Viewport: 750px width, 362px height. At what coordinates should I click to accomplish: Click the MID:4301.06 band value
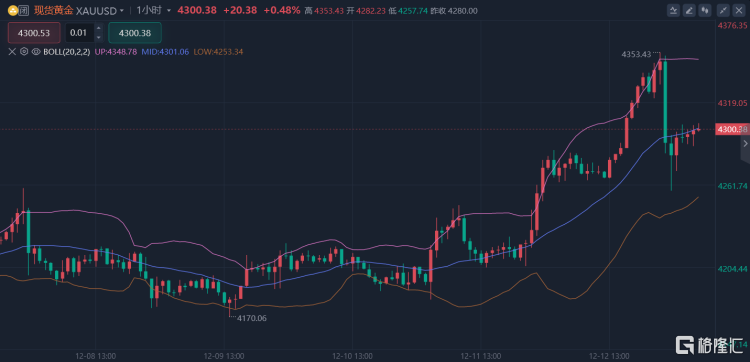coord(165,52)
